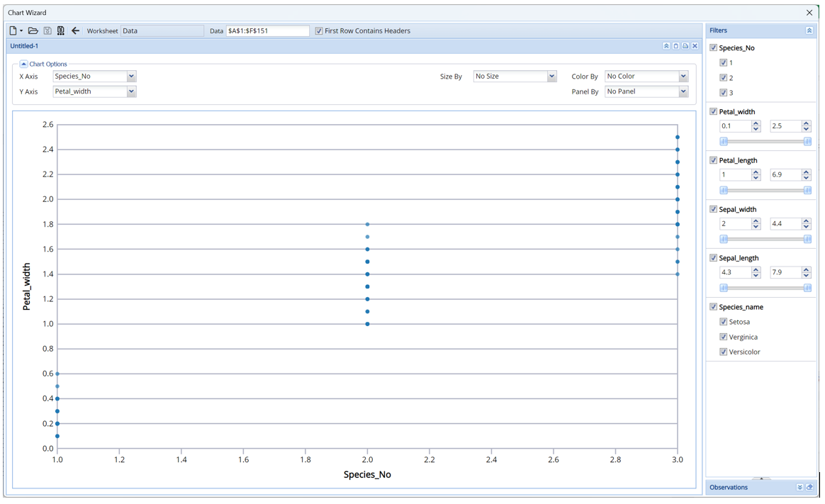Uncheck First Row Contains Headers
This screenshot has height=504, width=825.
[318, 30]
